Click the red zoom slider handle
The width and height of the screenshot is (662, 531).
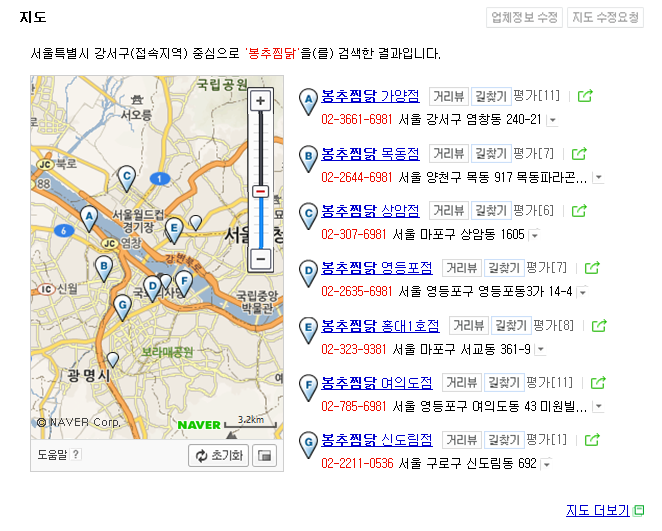pyautogui.click(x=260, y=191)
